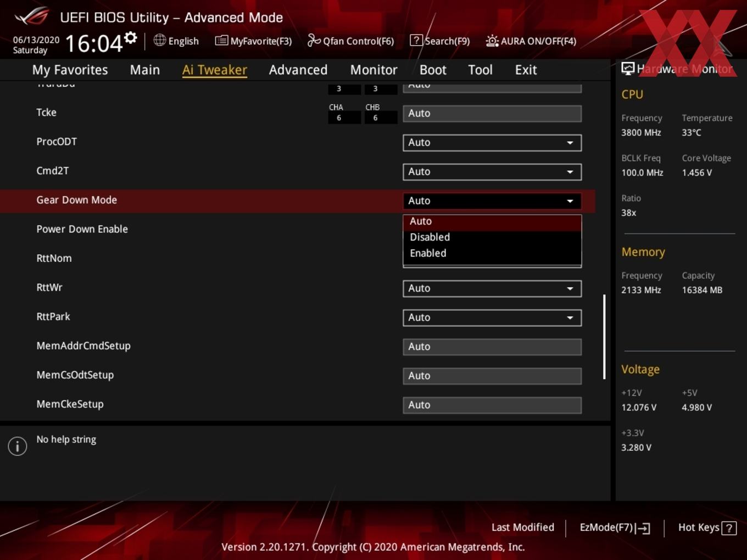Open Hot Keys help
Screen dimensions: 747x560
pos(707,528)
